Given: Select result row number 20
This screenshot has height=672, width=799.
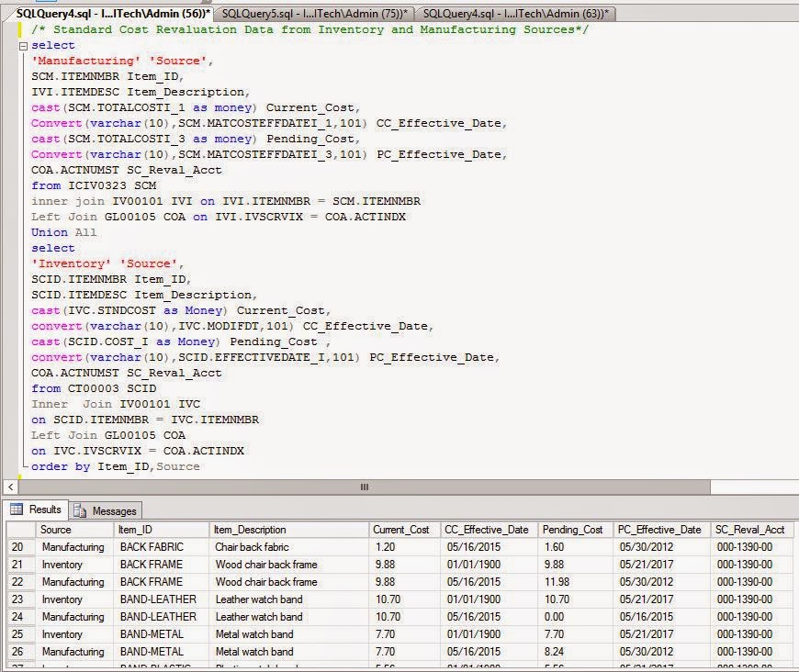Looking at the screenshot, I should (x=20, y=547).
